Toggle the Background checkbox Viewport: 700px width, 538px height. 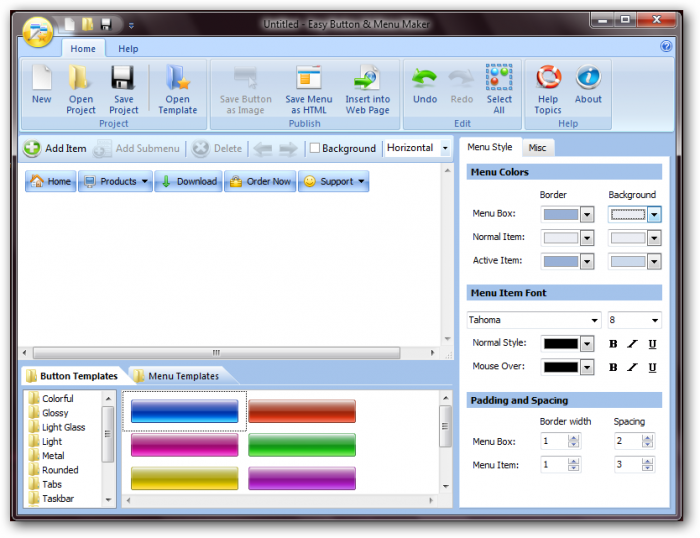(x=315, y=148)
